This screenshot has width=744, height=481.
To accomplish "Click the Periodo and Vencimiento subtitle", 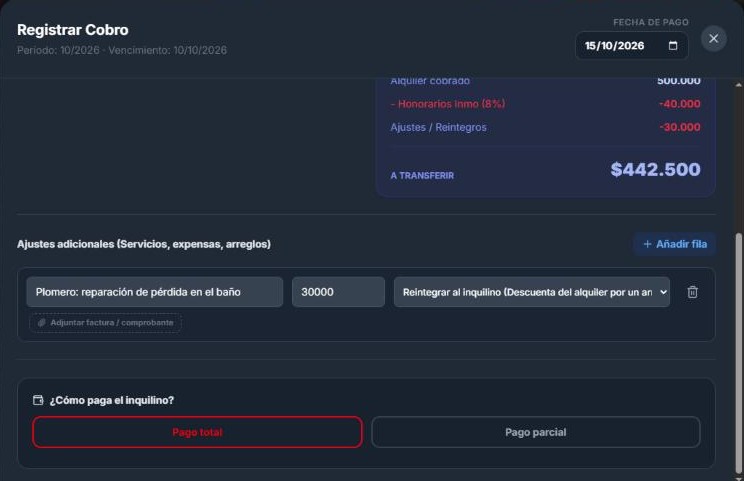I will click(122, 50).
